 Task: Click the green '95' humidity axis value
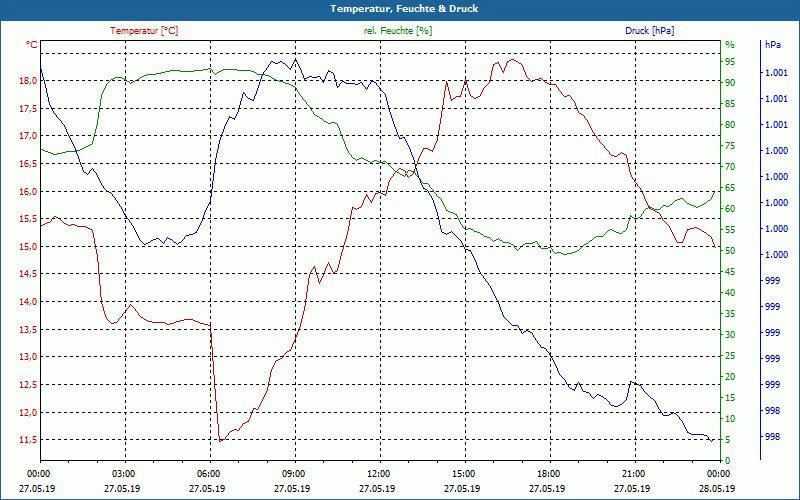click(x=730, y=62)
